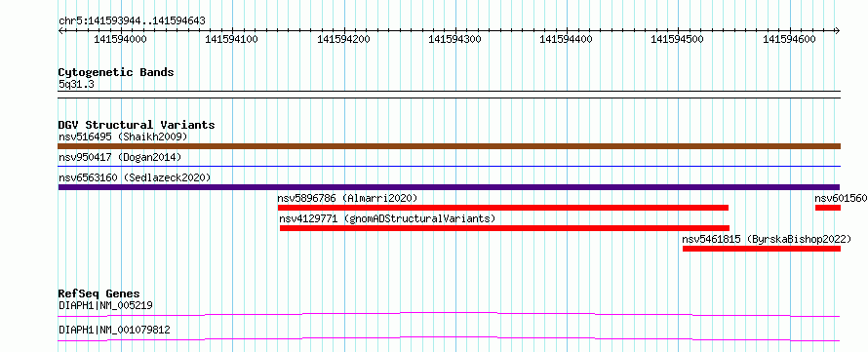Click the chr5:141593944..141594643 region label

tap(132, 21)
